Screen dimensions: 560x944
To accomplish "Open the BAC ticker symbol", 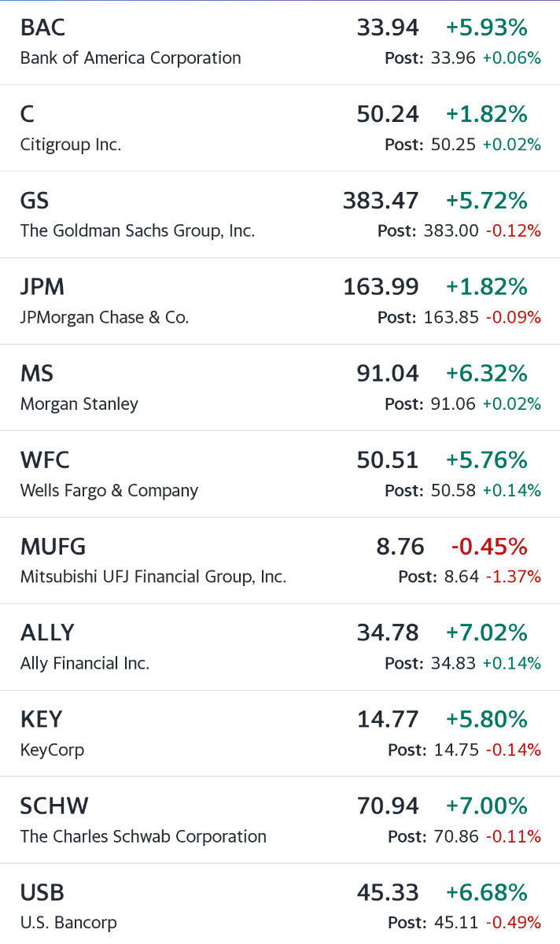I will (x=42, y=28).
